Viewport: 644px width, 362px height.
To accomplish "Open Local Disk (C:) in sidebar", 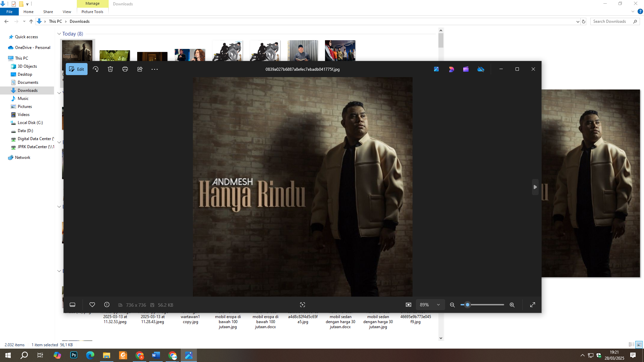I will (30, 123).
